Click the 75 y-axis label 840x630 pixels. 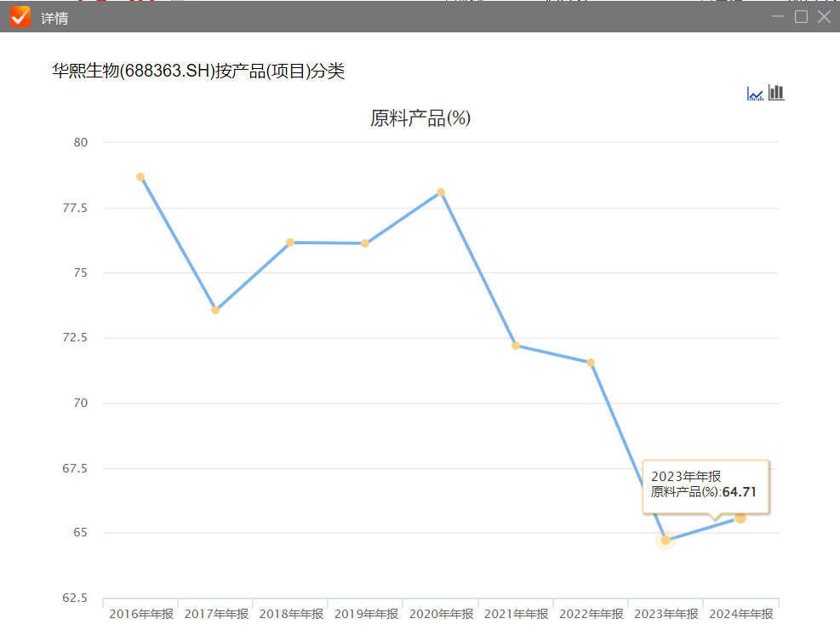(80, 272)
